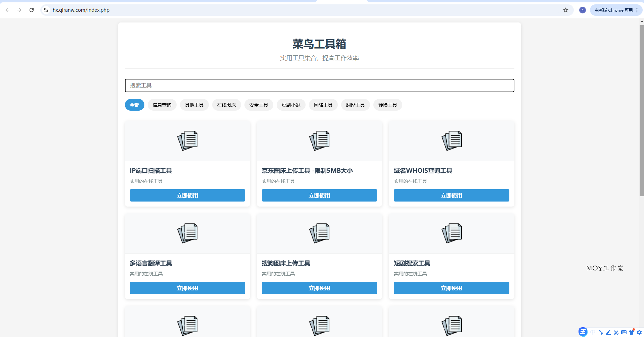
Task: Open IME skin settings via shirt icon
Action: point(633,332)
